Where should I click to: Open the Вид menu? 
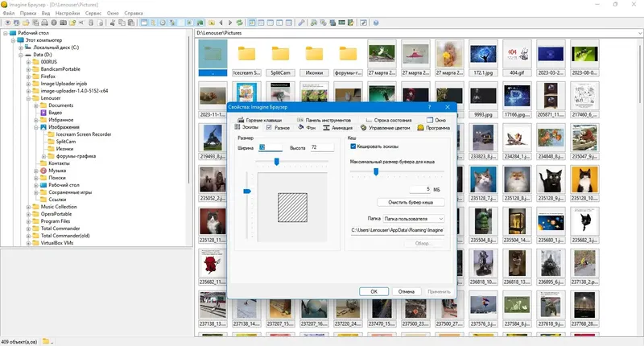46,13
